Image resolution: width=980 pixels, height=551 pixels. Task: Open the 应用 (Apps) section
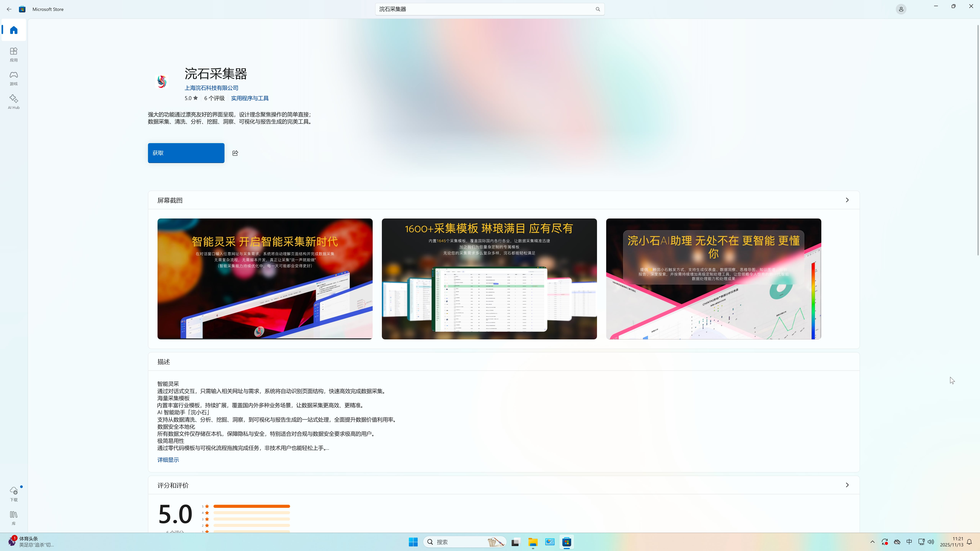[x=14, y=54]
